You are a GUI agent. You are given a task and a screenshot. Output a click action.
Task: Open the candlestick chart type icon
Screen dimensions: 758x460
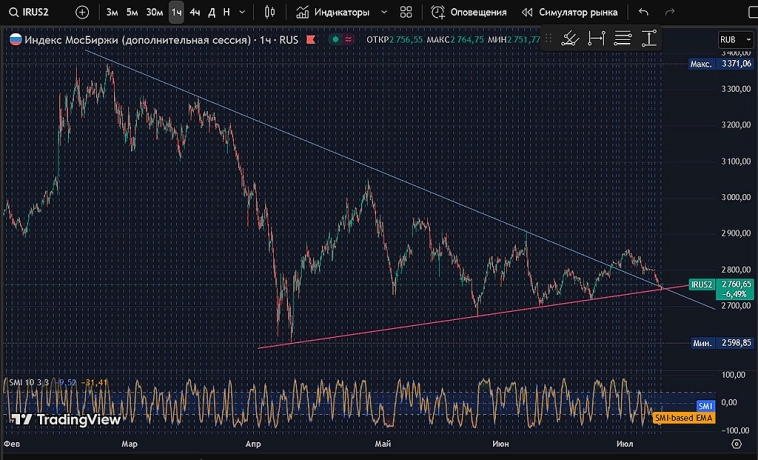270,12
